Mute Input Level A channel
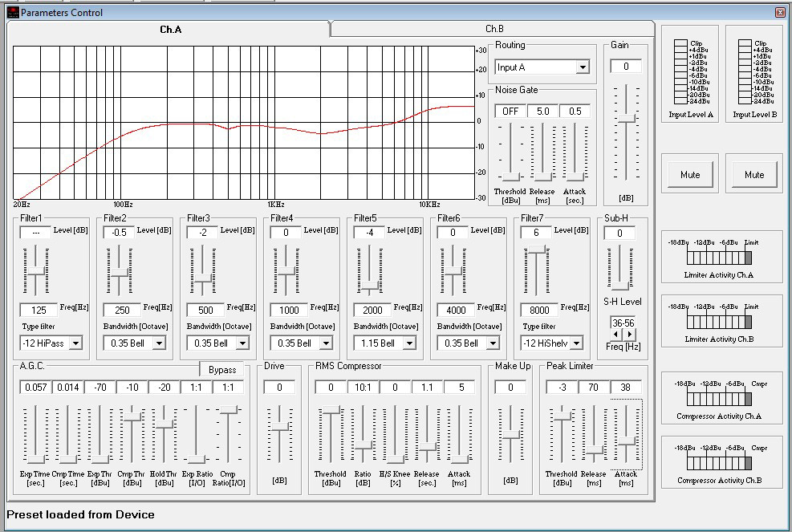792x532 pixels. (x=689, y=175)
